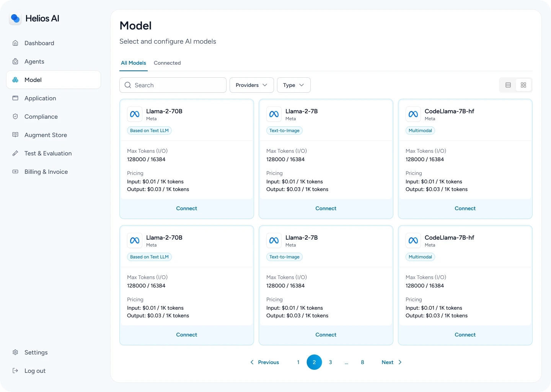Click the Agents robot icon in sidebar
The height and width of the screenshot is (392, 551).
click(x=15, y=61)
